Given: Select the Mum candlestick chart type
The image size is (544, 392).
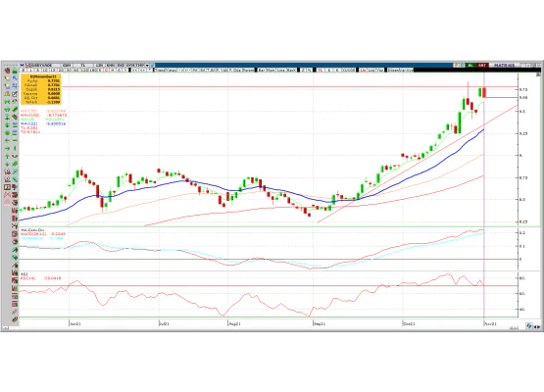Looking at the screenshot, I should pos(271,70).
